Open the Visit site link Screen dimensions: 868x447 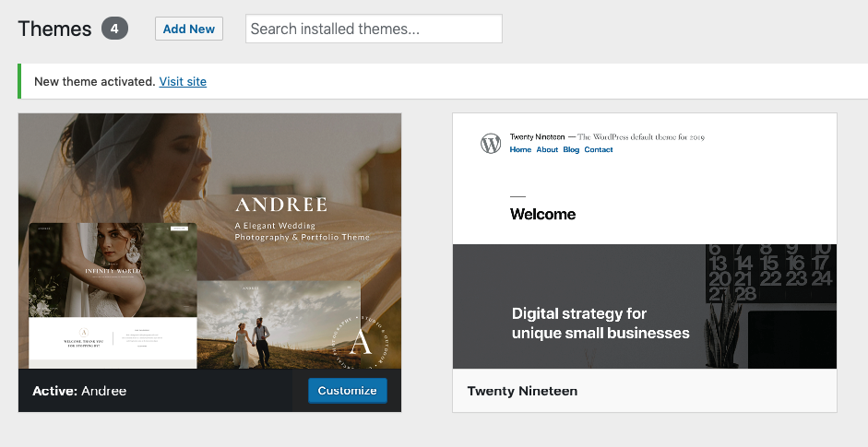coord(183,81)
